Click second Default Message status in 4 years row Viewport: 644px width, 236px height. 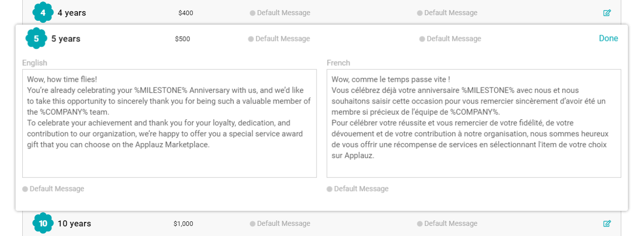pos(447,13)
